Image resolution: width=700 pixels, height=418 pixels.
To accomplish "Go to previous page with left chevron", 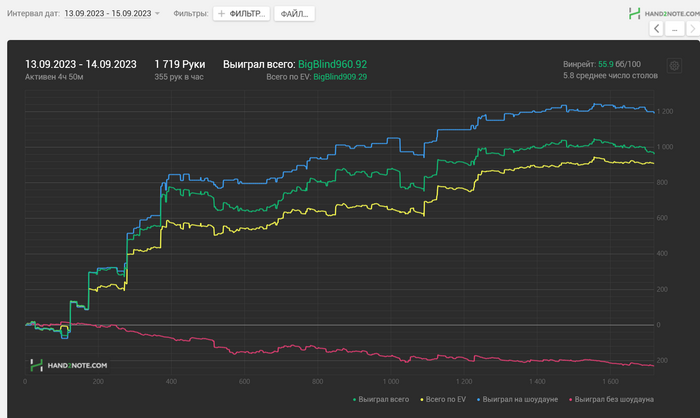I will pyautogui.click(x=656, y=29).
